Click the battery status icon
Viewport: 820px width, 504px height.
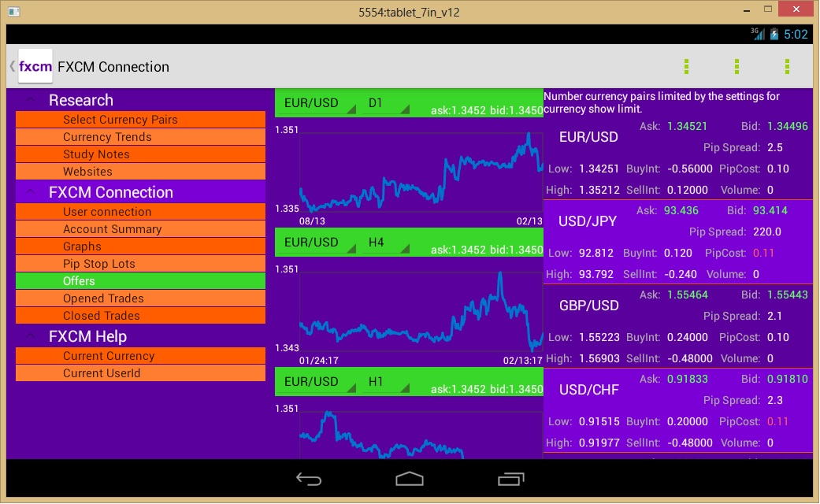click(x=774, y=35)
